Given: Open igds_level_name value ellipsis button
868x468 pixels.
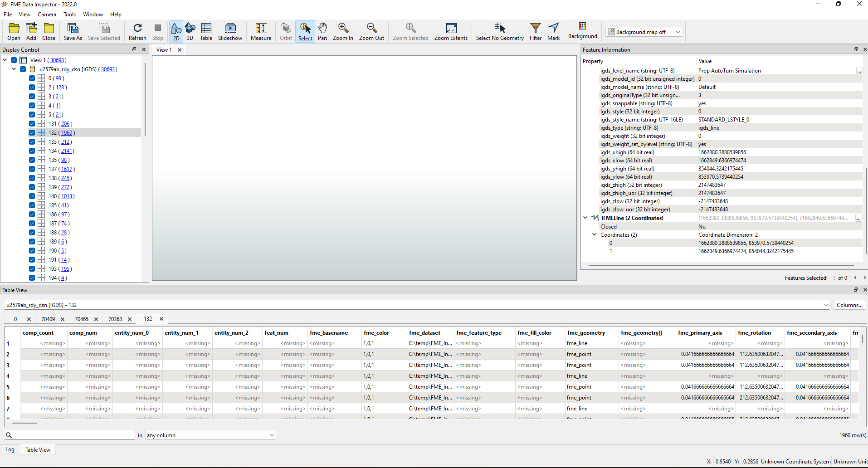Looking at the screenshot, I should pos(859,71).
